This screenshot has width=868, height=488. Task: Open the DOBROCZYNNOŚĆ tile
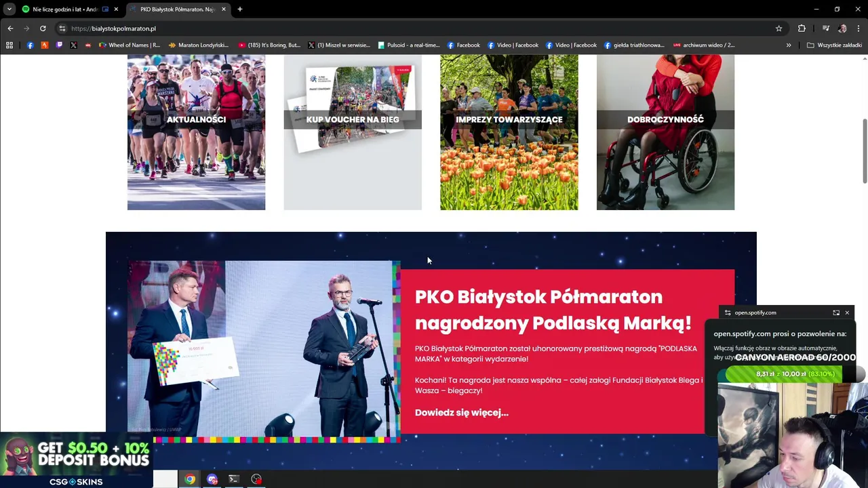point(665,132)
